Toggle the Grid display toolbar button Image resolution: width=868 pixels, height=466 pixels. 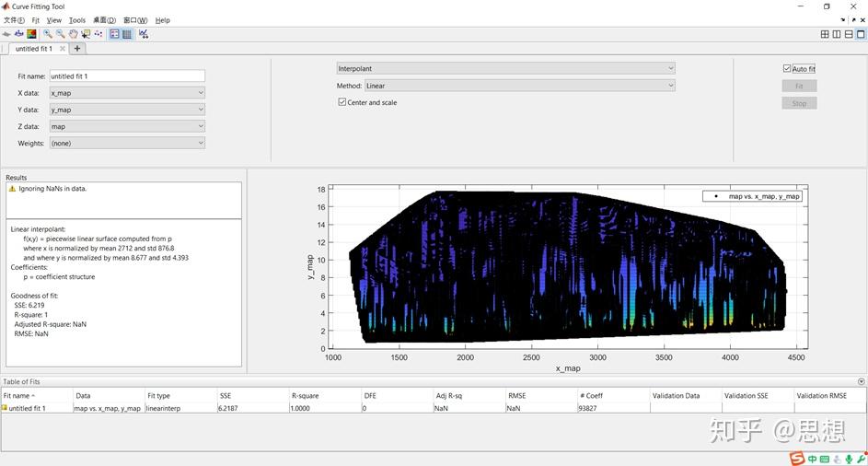127,34
